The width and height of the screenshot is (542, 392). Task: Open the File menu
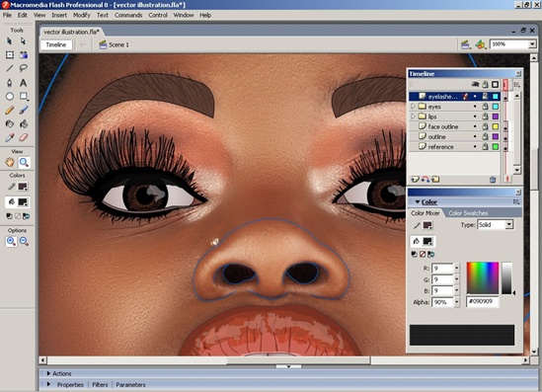click(7, 15)
